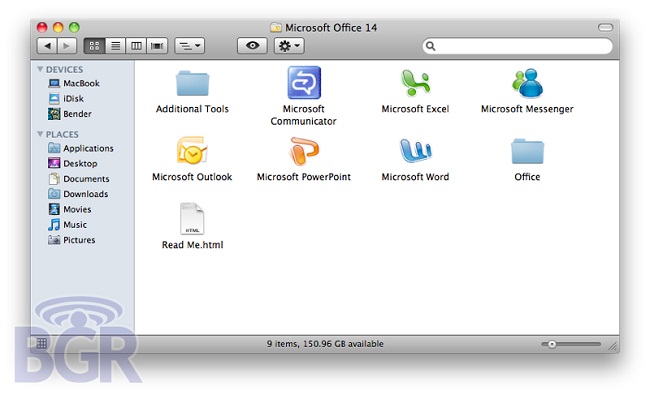Launch Microsoft Communicator
Viewport: 650px width, 395px height.
tap(304, 82)
